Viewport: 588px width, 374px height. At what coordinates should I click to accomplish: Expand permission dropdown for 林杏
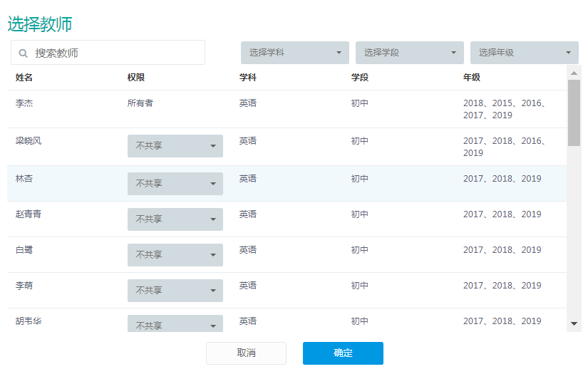point(175,184)
